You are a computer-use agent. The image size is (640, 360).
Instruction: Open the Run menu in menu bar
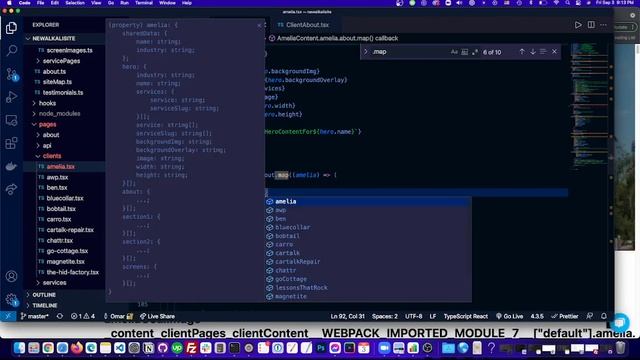pos(124,3)
